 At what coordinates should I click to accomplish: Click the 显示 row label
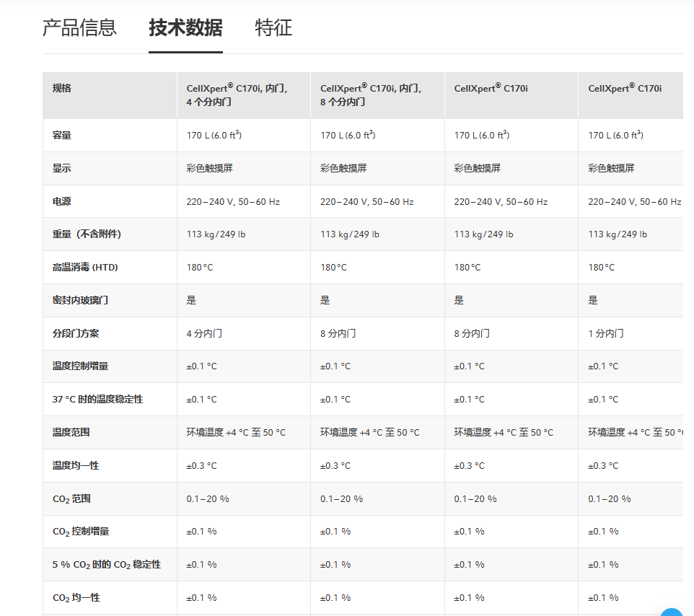(x=61, y=168)
